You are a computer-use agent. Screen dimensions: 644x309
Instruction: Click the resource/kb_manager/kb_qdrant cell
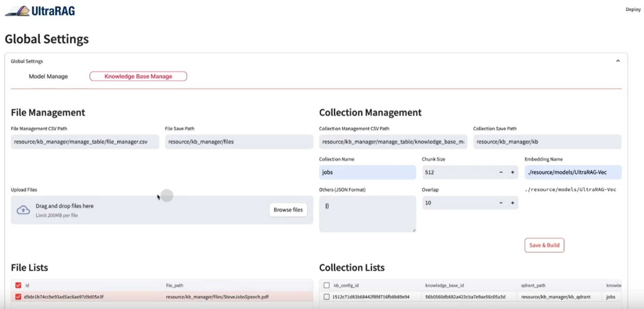point(556,297)
